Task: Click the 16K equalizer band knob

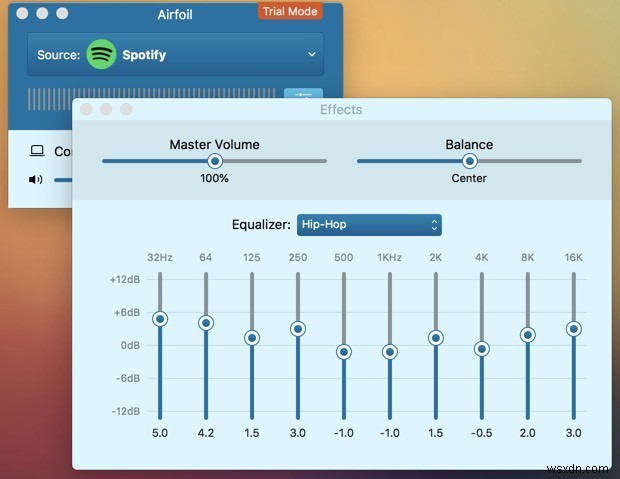Action: [x=573, y=329]
